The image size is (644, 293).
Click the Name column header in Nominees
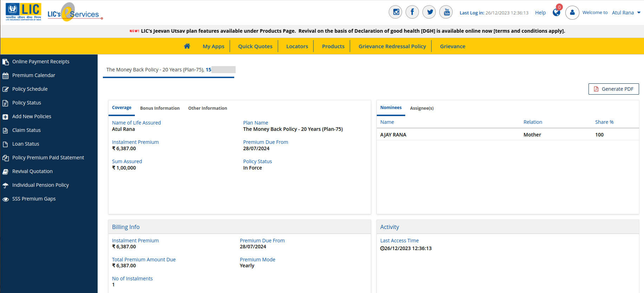click(x=387, y=122)
